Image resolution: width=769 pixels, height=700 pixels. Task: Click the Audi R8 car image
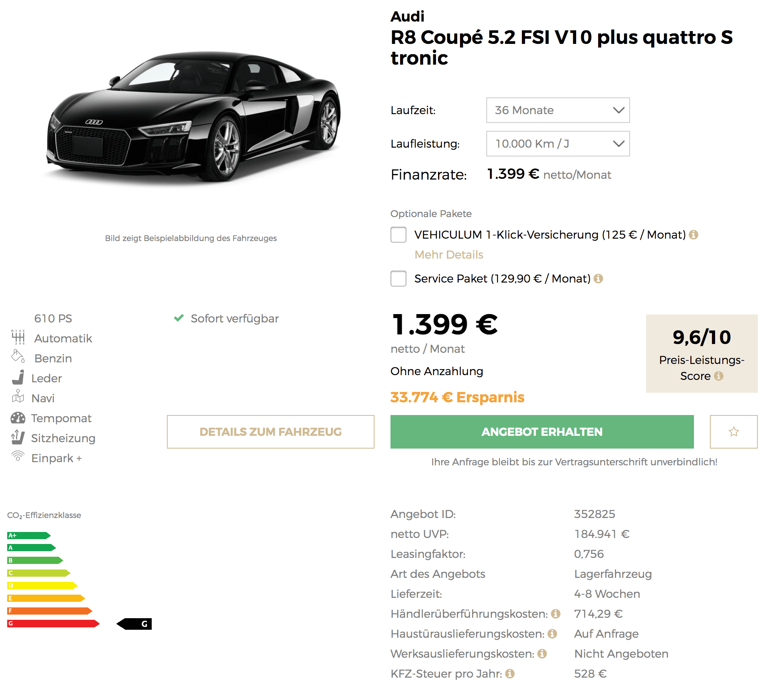[194, 117]
